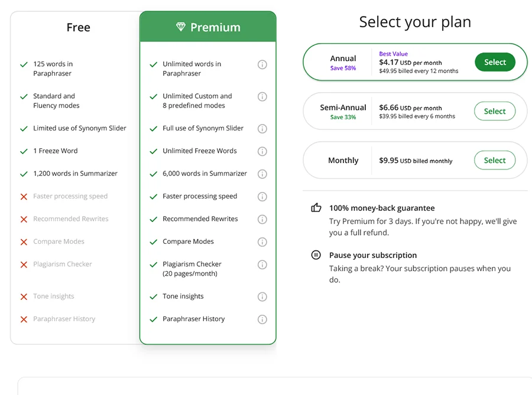The height and width of the screenshot is (395, 532).
Task: Open info tooltip for Plagiarism Checker (20 pages/month)
Action: tap(262, 265)
